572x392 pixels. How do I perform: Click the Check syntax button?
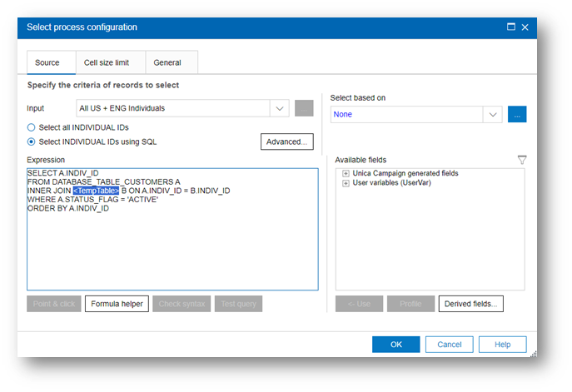pyautogui.click(x=182, y=304)
